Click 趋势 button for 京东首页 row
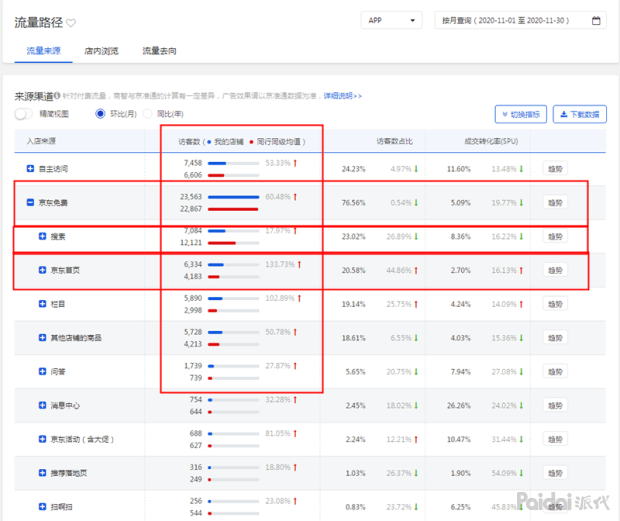 pyautogui.click(x=555, y=270)
